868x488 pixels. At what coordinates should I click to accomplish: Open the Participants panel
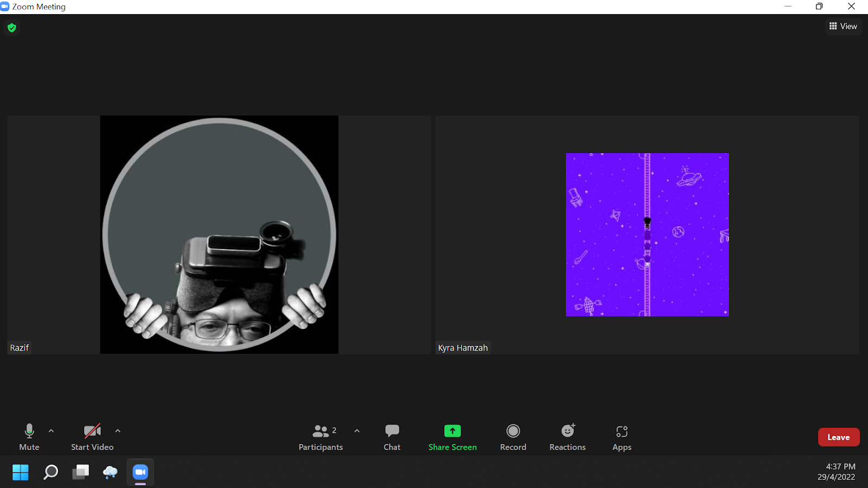tap(321, 438)
